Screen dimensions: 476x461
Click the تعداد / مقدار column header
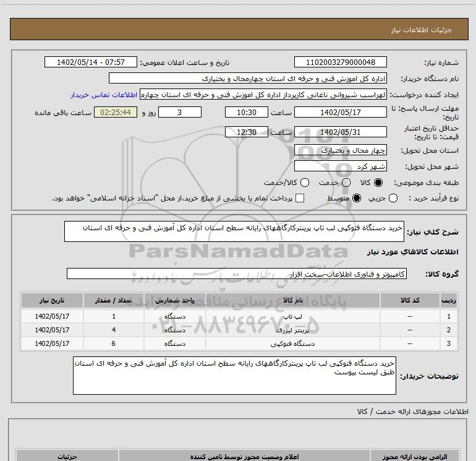point(114,301)
